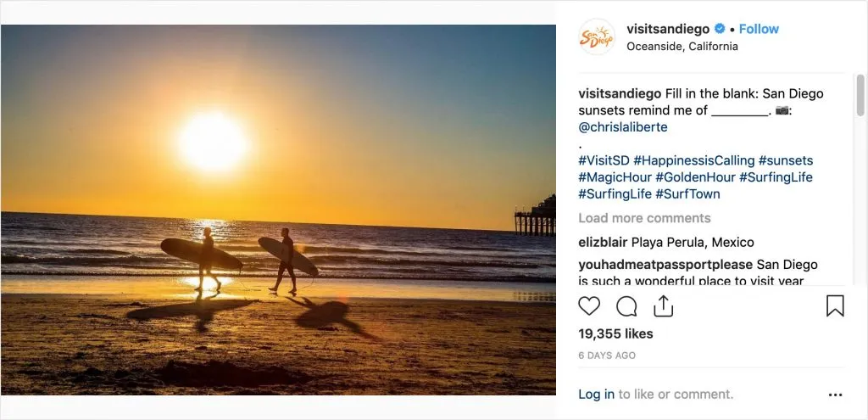Open comments with the speech bubble icon
Screen dimensions: 868x420
(626, 306)
